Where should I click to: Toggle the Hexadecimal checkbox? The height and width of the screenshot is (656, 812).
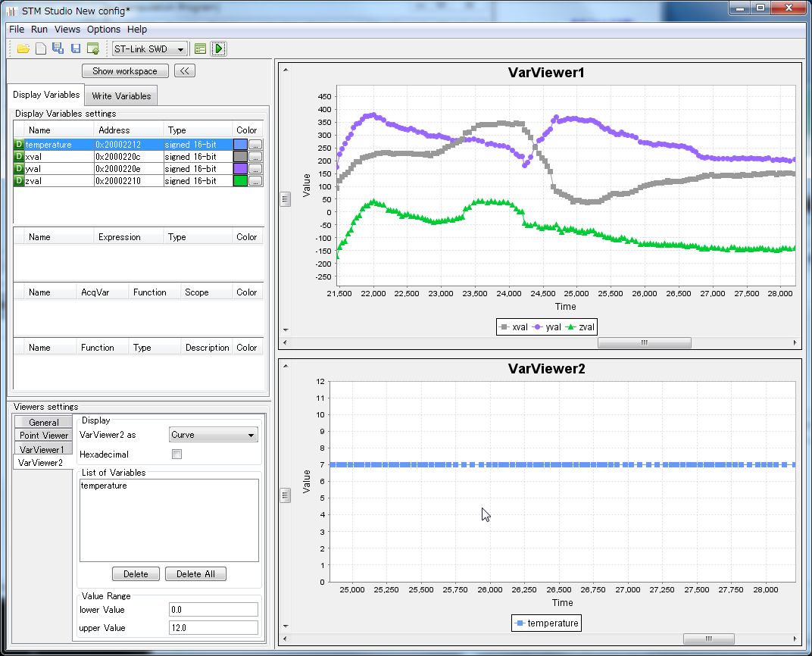pos(177,455)
